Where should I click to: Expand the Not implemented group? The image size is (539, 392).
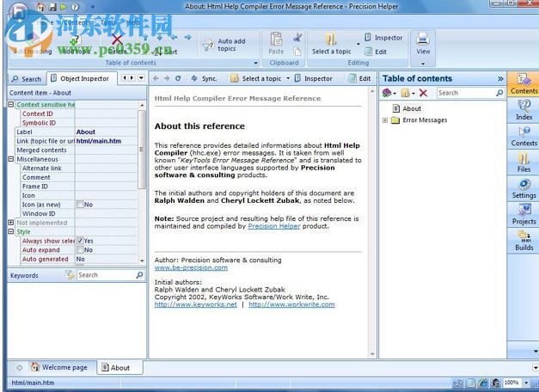pos(10,223)
